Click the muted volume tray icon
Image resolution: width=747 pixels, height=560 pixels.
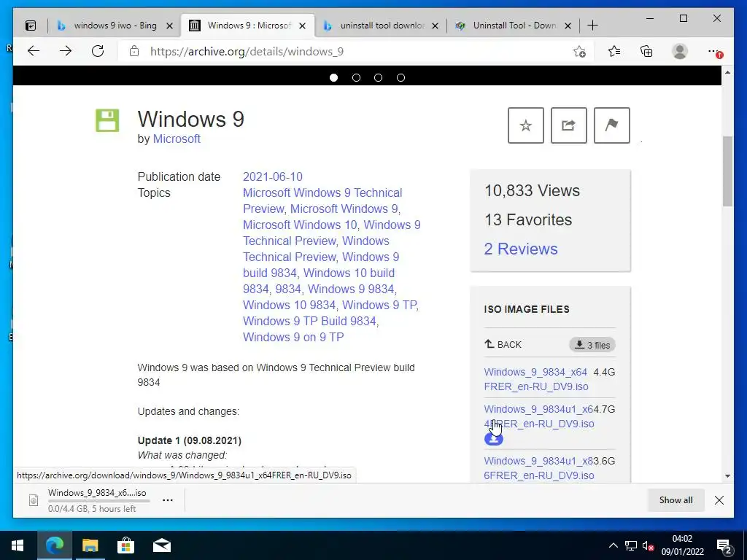click(648, 545)
